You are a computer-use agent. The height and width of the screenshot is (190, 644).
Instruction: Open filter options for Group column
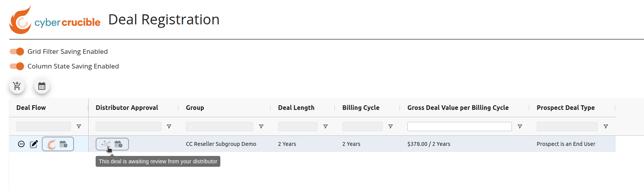click(261, 127)
